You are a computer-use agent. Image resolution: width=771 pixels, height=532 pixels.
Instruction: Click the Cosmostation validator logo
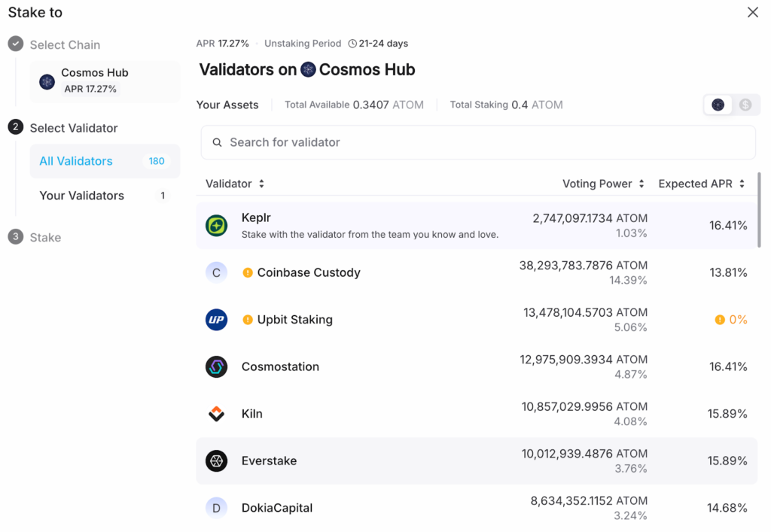click(x=216, y=366)
